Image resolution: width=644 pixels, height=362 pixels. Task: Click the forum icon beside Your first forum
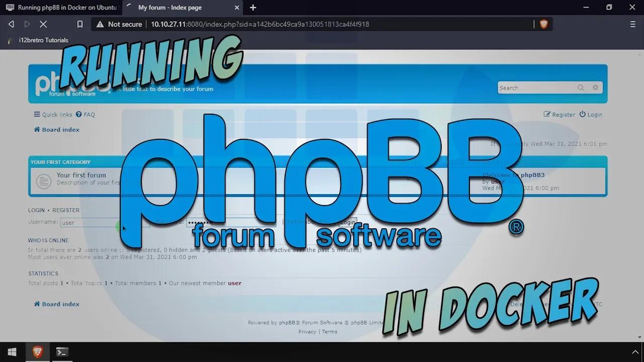click(x=43, y=181)
